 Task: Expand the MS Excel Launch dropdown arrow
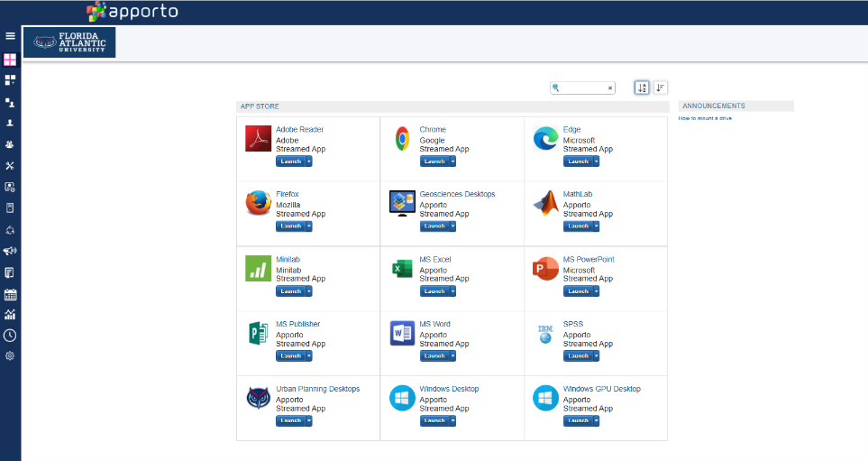click(452, 291)
